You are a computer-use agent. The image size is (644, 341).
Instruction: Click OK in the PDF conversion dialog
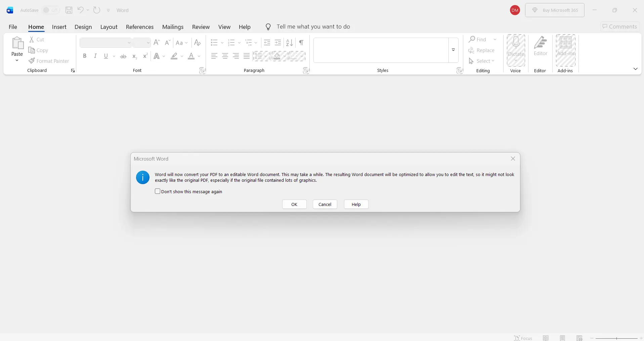[294, 204]
